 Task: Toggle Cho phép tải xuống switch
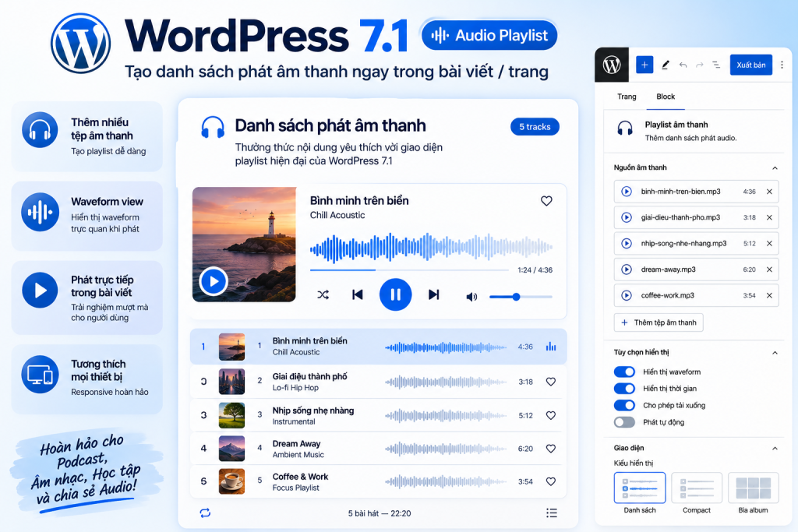pos(624,405)
